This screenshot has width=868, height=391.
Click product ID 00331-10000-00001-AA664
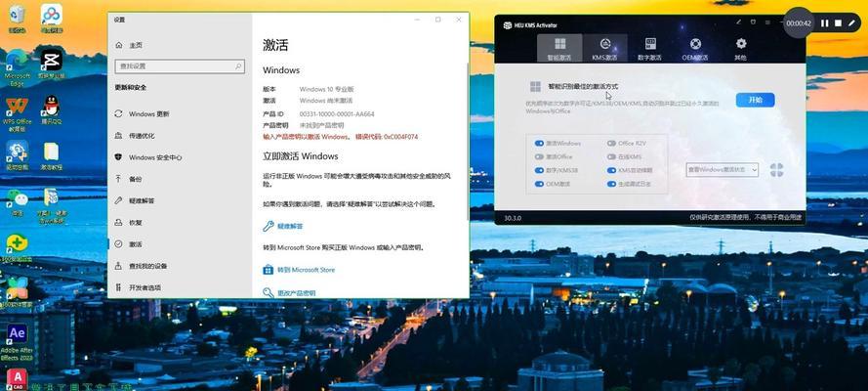pos(337,114)
